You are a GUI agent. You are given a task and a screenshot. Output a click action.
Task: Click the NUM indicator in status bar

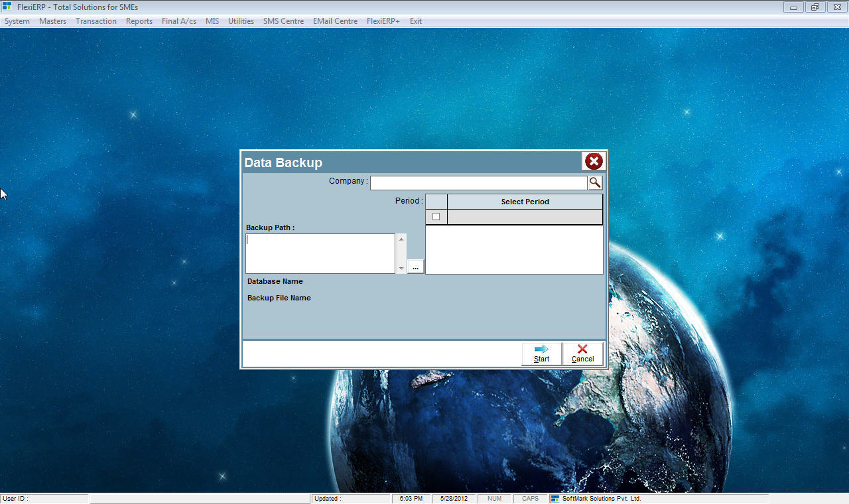(x=494, y=499)
